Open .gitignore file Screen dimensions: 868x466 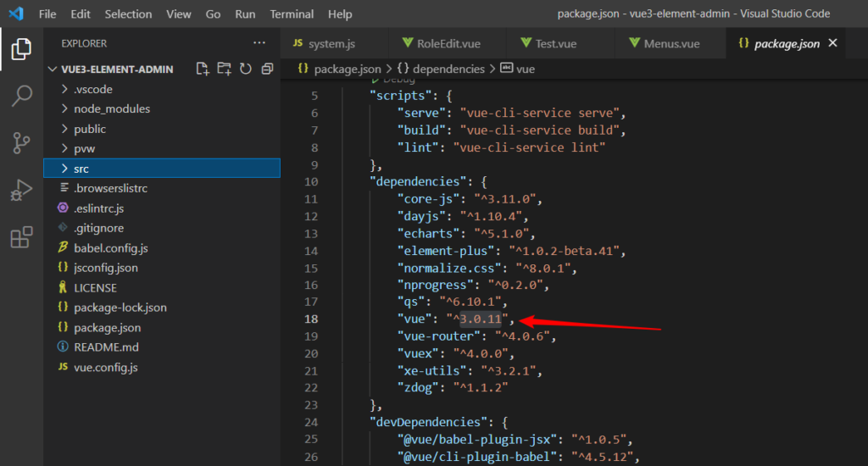click(162, 228)
